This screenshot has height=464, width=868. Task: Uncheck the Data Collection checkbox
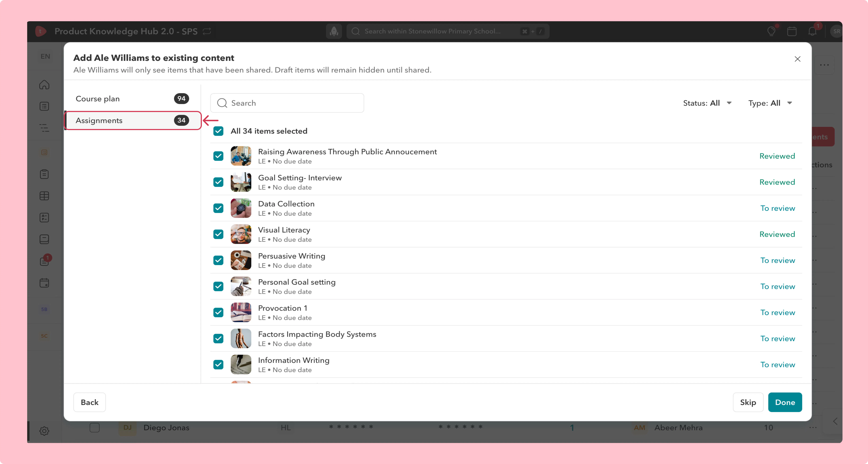[x=218, y=208]
